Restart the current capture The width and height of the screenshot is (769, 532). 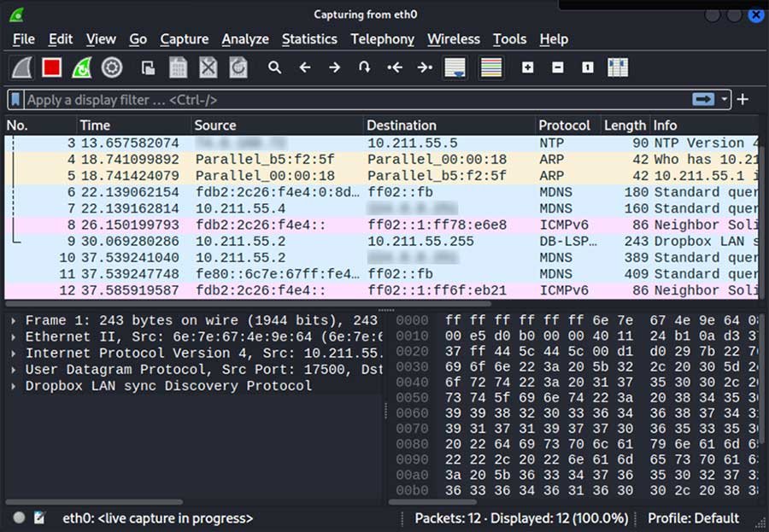click(82, 67)
